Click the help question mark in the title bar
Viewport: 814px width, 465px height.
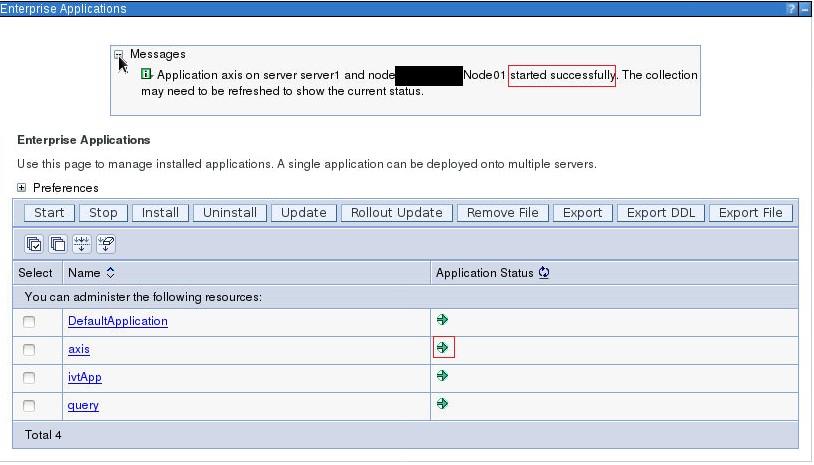pos(791,8)
